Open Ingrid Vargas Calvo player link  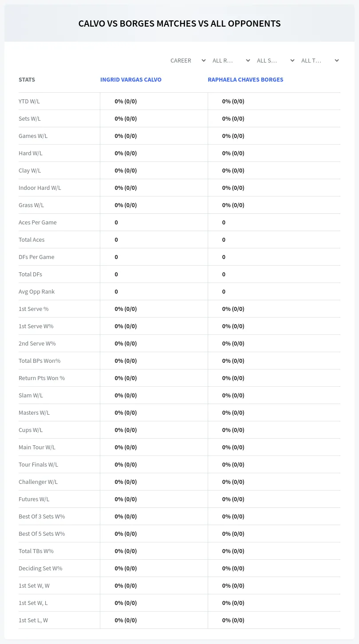131,80
